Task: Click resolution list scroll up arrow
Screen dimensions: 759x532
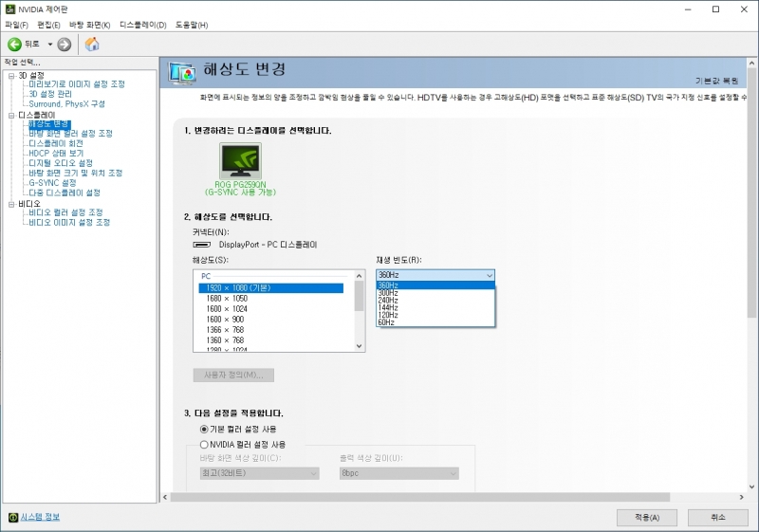Action: point(359,276)
